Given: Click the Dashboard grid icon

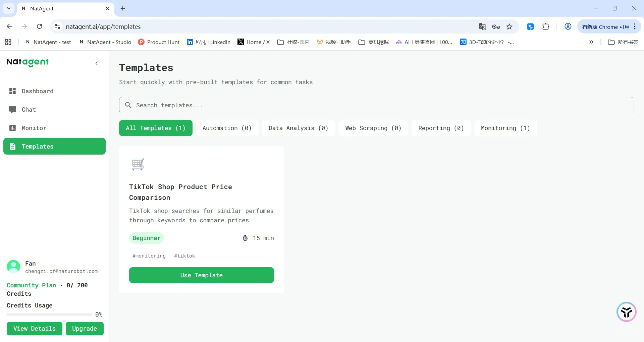Looking at the screenshot, I should (13, 91).
